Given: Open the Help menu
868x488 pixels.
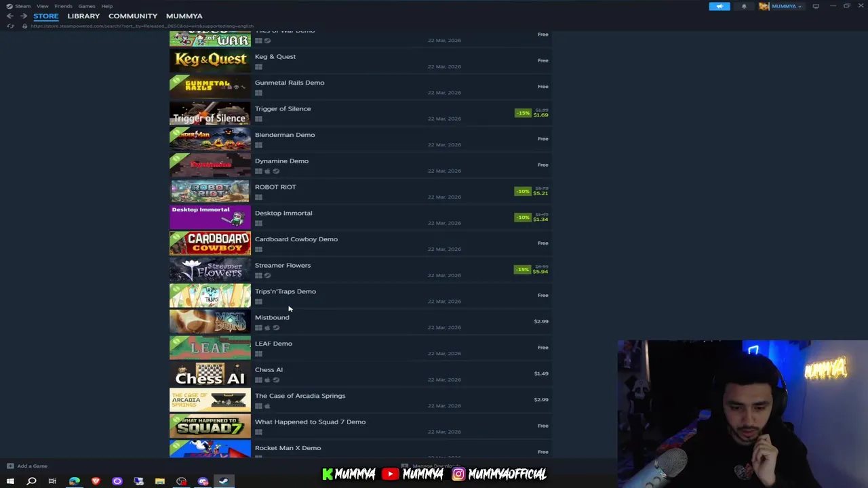Looking at the screenshot, I should click(107, 6).
